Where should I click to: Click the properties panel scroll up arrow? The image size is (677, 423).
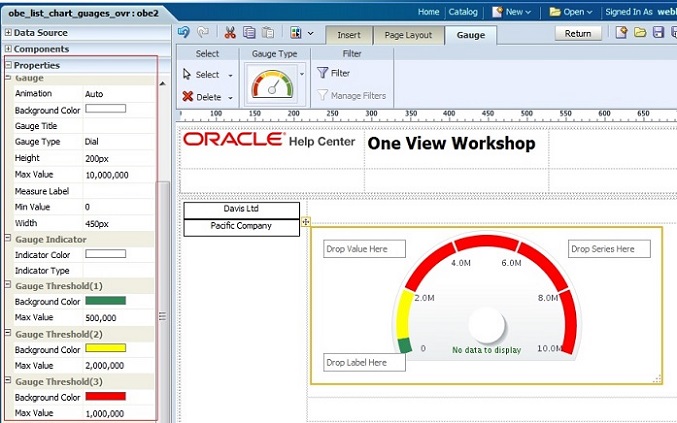163,83
